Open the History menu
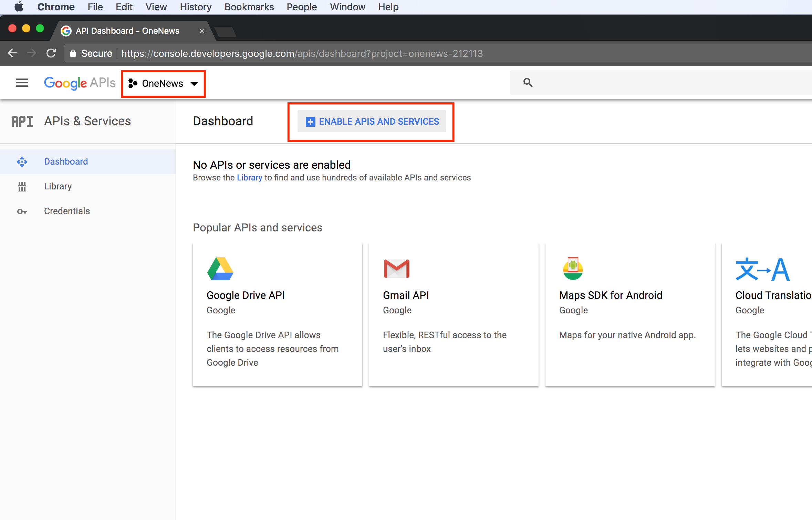The width and height of the screenshot is (812, 520). (195, 7)
